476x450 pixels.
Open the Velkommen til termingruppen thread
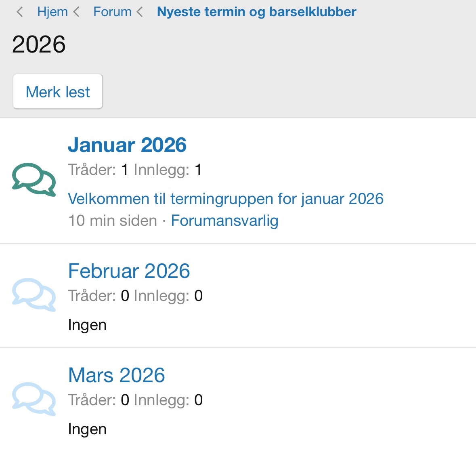(x=225, y=199)
